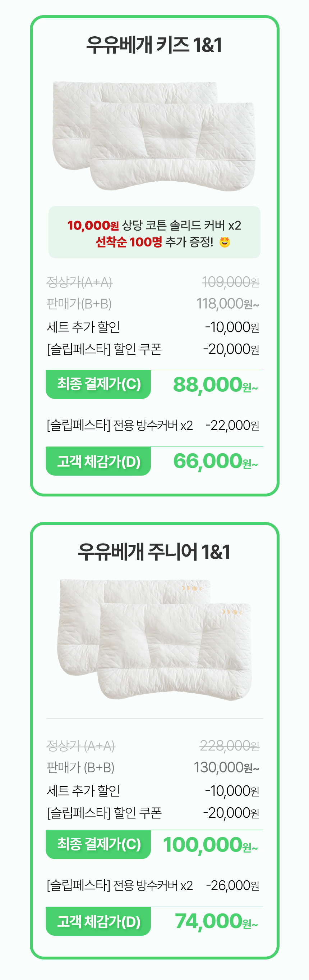Select the kids 최종 결제가(C) green label
Viewport: 309px width, 980px height.
pos(98,384)
